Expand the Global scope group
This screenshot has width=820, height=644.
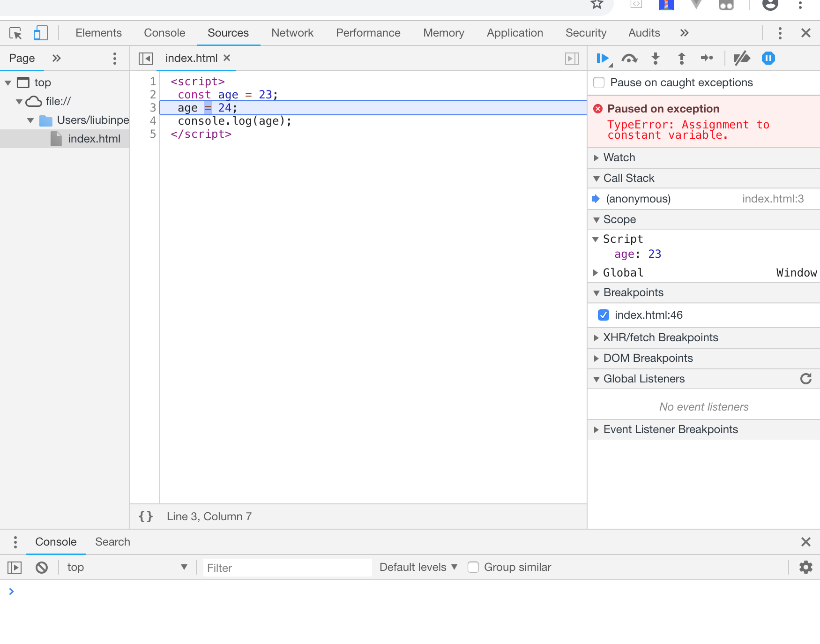596,273
